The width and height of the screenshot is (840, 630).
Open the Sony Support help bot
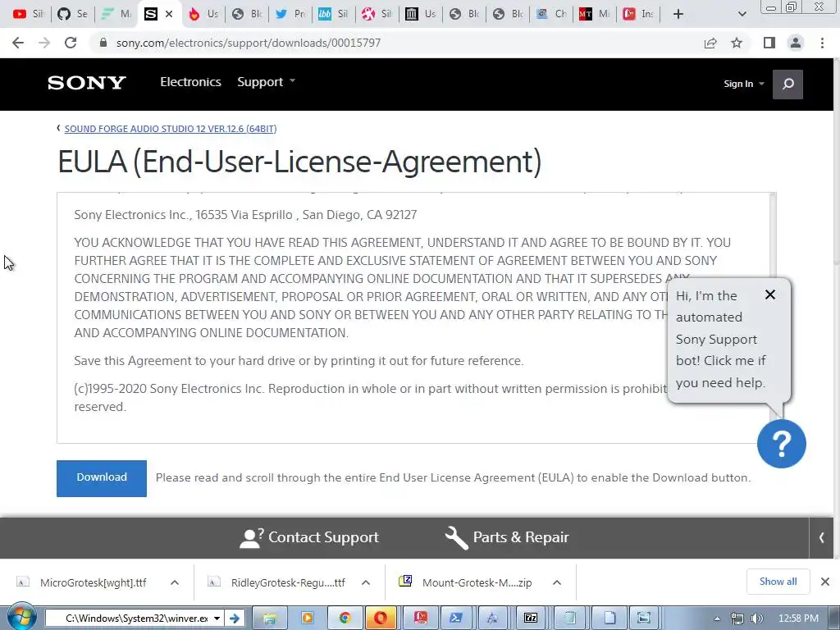click(x=781, y=444)
